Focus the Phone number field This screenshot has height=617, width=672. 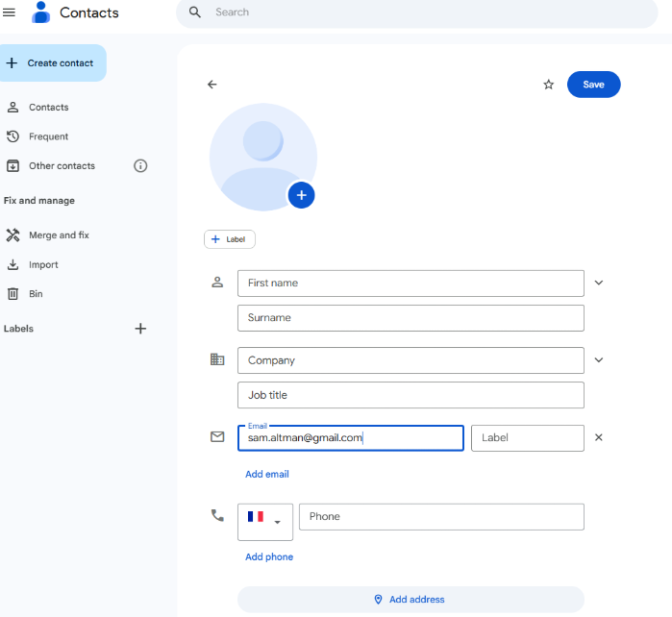(x=441, y=517)
